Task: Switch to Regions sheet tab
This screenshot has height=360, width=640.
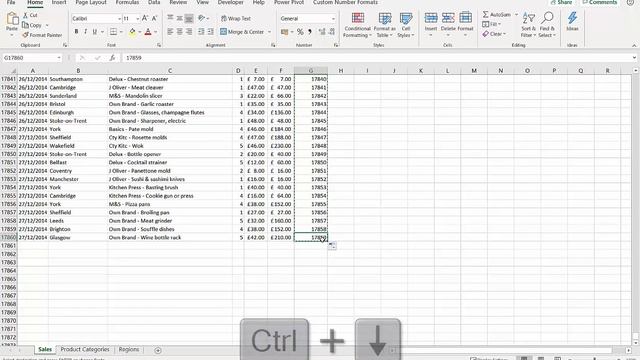Action: coord(129,349)
